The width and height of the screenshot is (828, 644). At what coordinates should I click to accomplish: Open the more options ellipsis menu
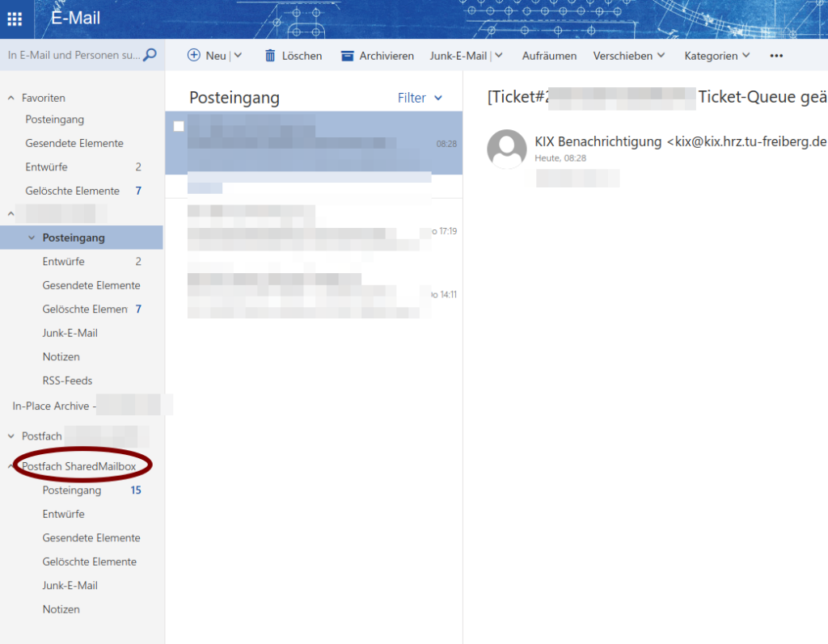pyautogui.click(x=776, y=56)
